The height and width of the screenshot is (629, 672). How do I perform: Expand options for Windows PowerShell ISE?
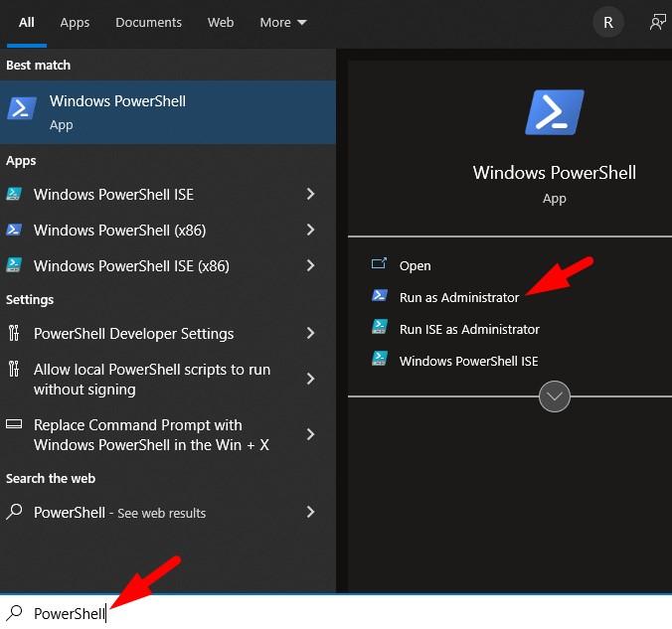[x=311, y=194]
